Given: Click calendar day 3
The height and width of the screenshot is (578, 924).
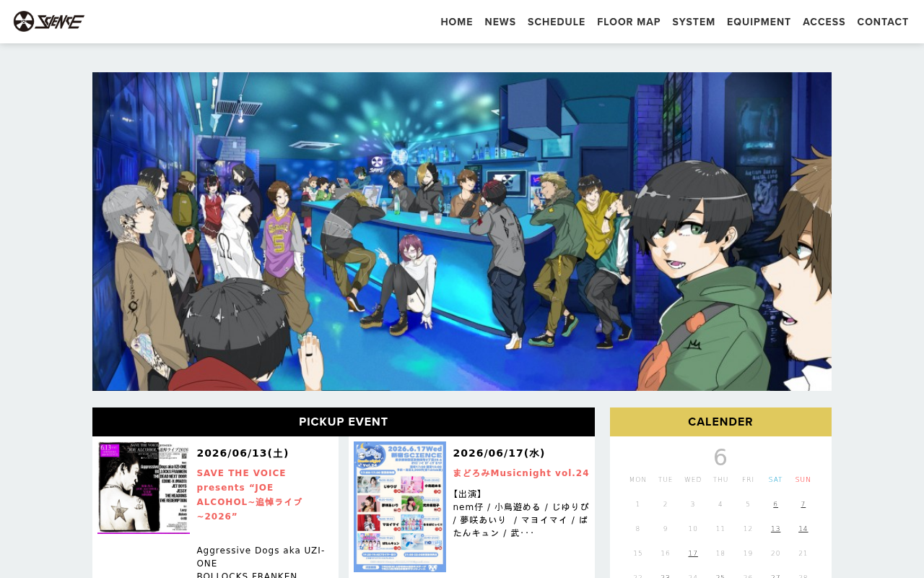Looking at the screenshot, I should click(x=693, y=504).
